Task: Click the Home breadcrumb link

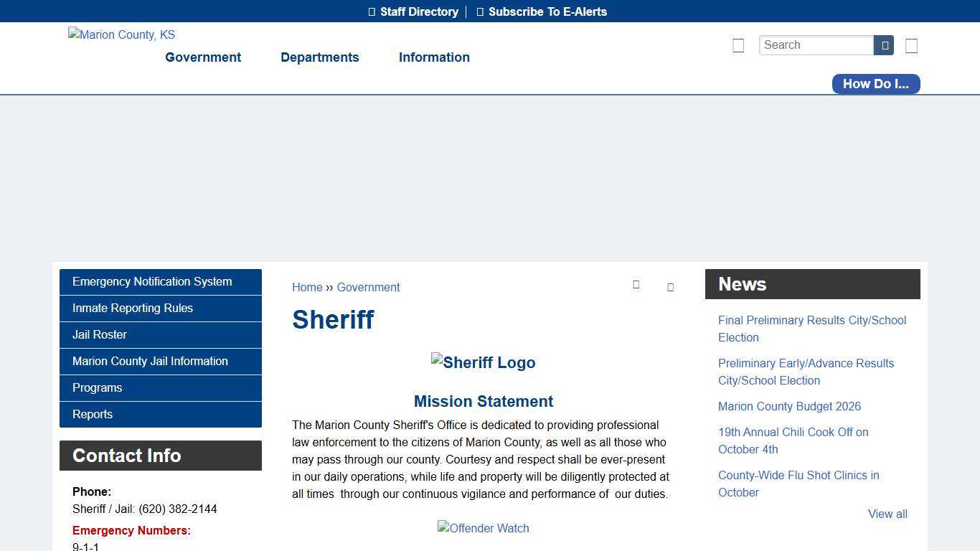Action: [x=307, y=287]
